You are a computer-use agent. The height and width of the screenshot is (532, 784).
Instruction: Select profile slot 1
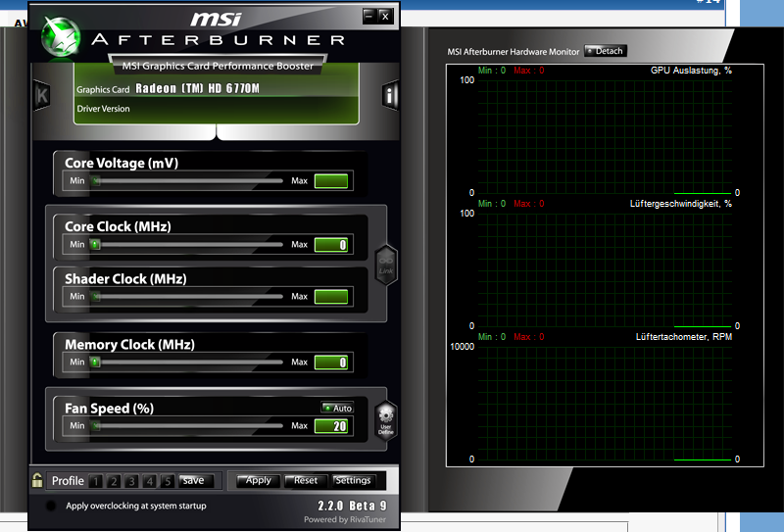[95, 481]
